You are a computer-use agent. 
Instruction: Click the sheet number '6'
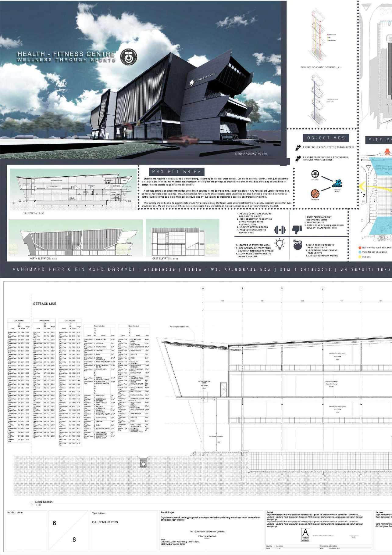pos(55,523)
